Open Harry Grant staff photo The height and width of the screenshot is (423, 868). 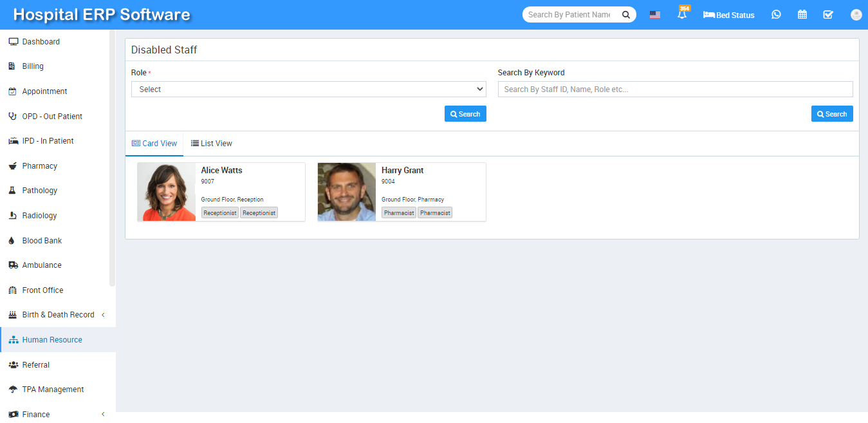pos(347,192)
